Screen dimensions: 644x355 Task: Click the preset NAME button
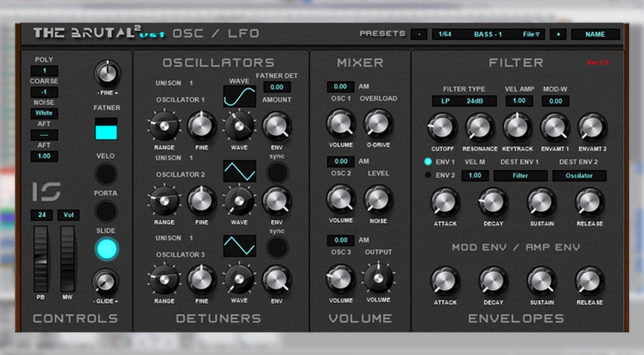coord(595,34)
